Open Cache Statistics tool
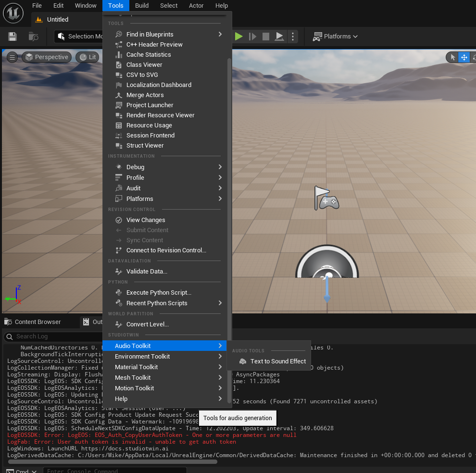 (x=165, y=55)
